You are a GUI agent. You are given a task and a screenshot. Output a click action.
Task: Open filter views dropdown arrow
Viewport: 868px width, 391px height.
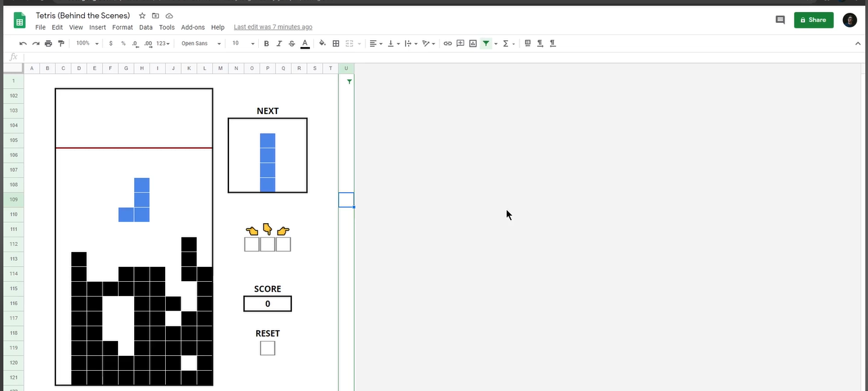496,44
